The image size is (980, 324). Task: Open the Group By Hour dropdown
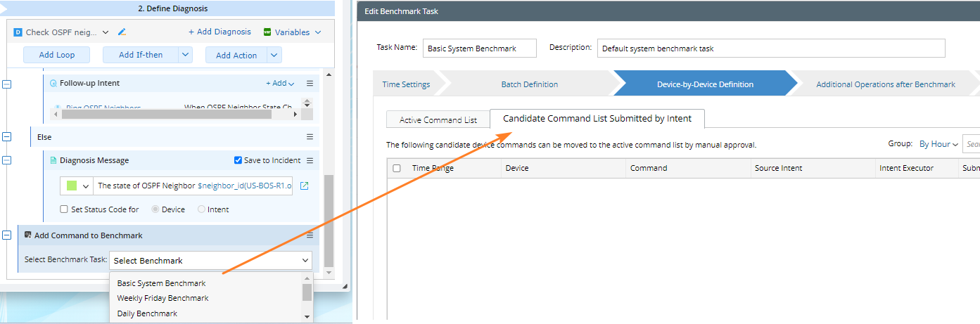tap(938, 144)
